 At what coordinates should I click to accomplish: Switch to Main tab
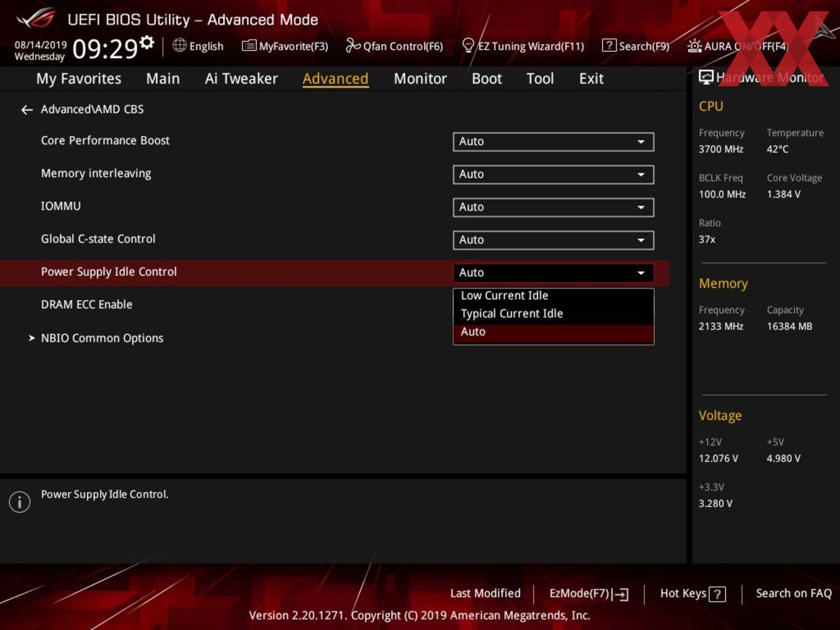(163, 78)
